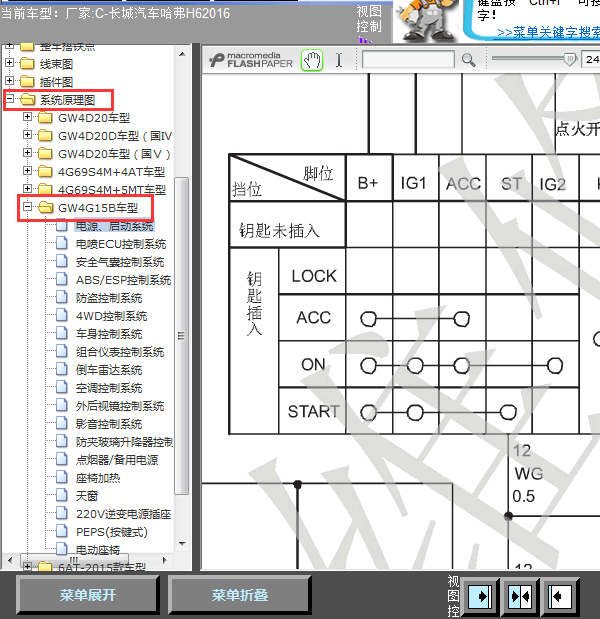Open 点烟器/备用电源 diagram
The height and width of the screenshot is (619, 600).
(117, 460)
